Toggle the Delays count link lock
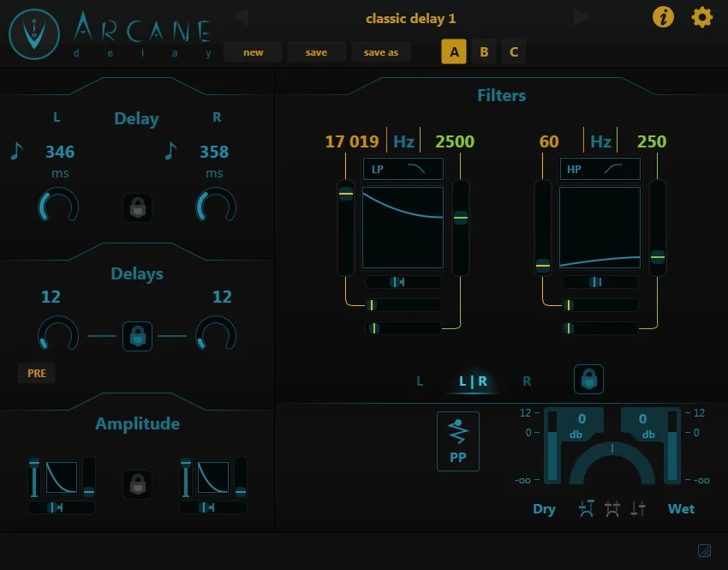 pos(137,336)
